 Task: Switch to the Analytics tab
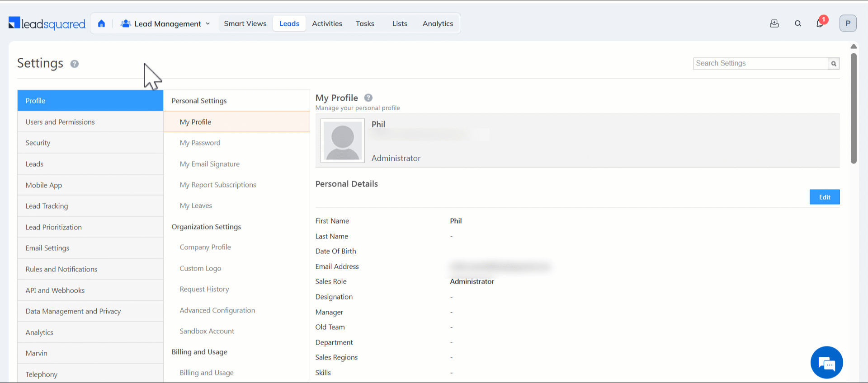click(x=438, y=23)
